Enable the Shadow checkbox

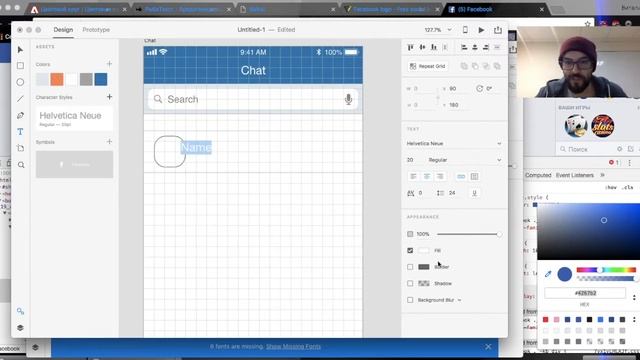click(410, 283)
